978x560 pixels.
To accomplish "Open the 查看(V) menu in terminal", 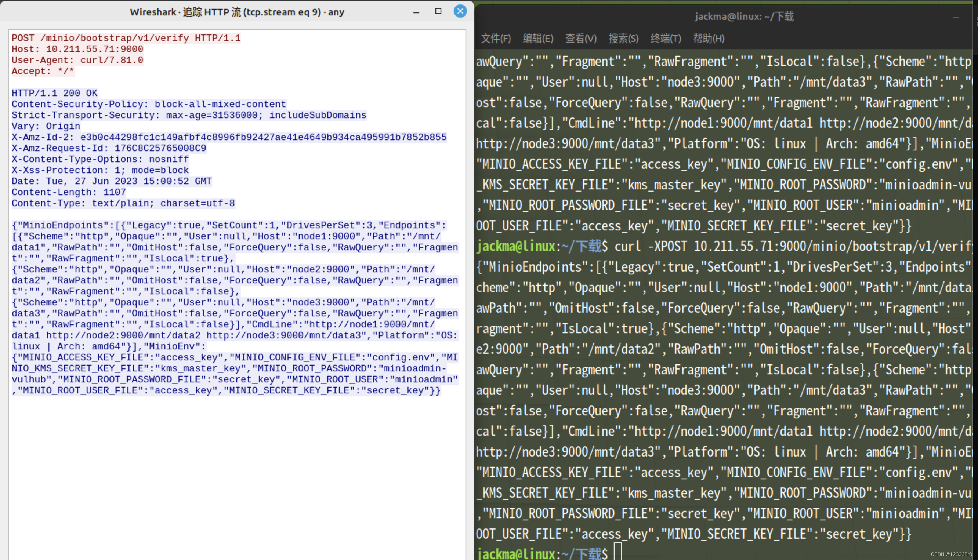I will click(x=580, y=39).
